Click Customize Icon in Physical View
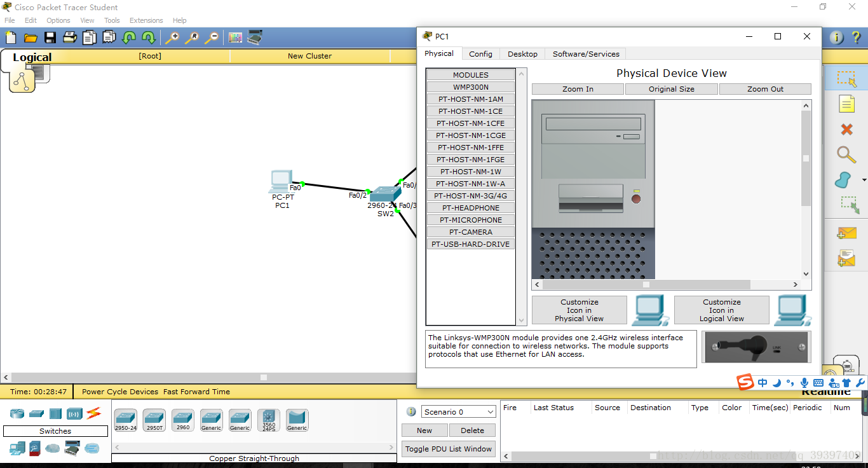The width and height of the screenshot is (868, 468). [580, 310]
